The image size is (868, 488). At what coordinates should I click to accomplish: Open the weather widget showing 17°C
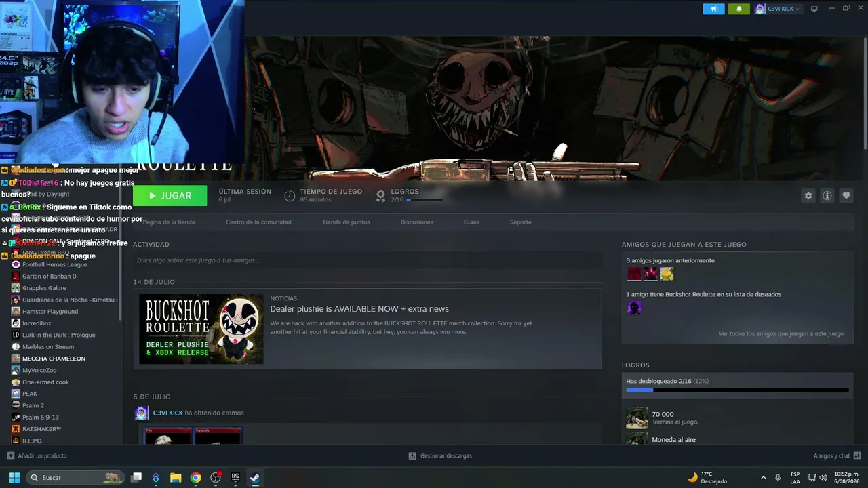(x=707, y=478)
